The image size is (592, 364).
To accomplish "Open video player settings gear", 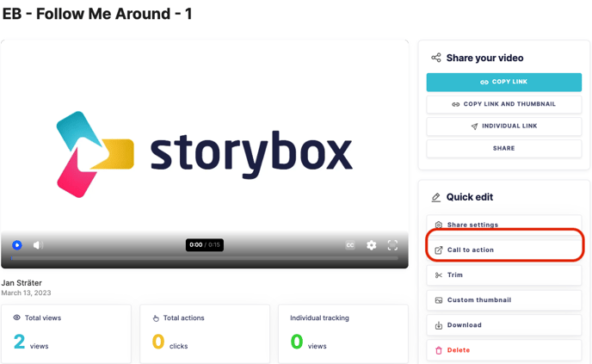I will click(x=372, y=245).
